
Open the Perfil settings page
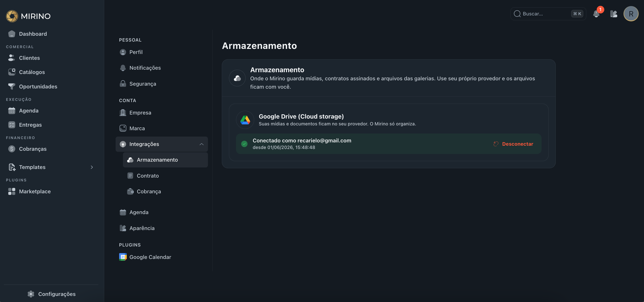pyautogui.click(x=162, y=52)
